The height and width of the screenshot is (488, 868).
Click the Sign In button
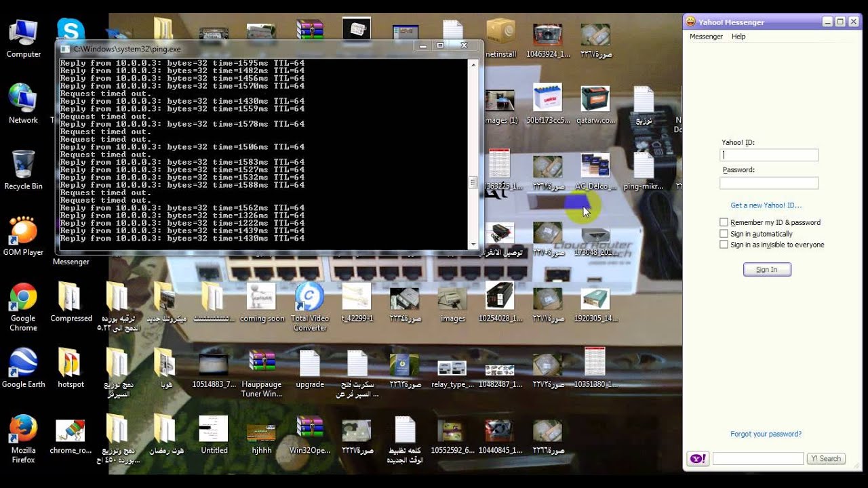pyautogui.click(x=767, y=270)
